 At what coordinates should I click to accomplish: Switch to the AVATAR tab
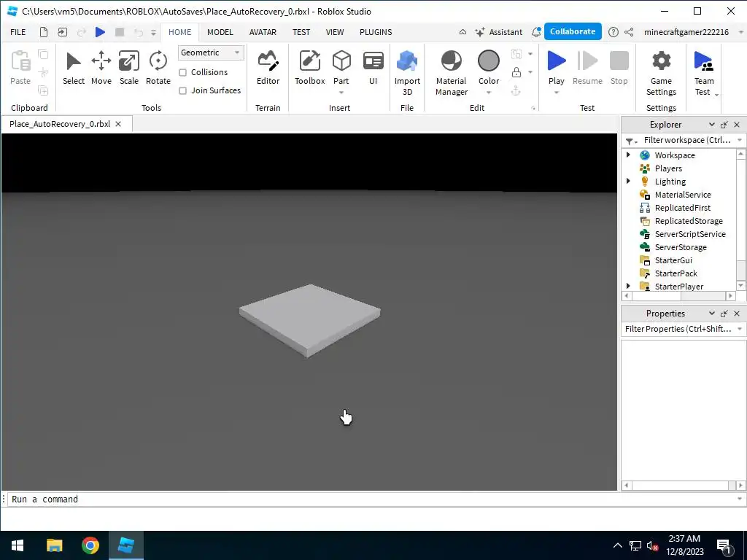tap(263, 32)
